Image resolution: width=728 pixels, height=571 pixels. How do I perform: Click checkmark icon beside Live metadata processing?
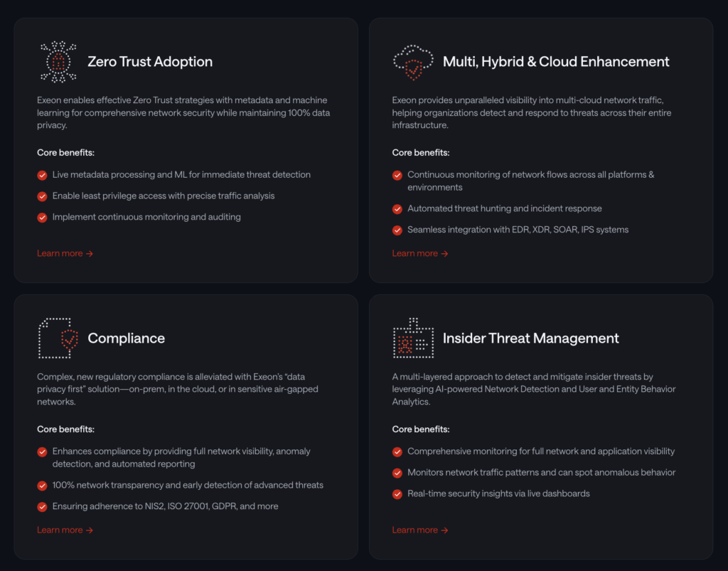43,175
